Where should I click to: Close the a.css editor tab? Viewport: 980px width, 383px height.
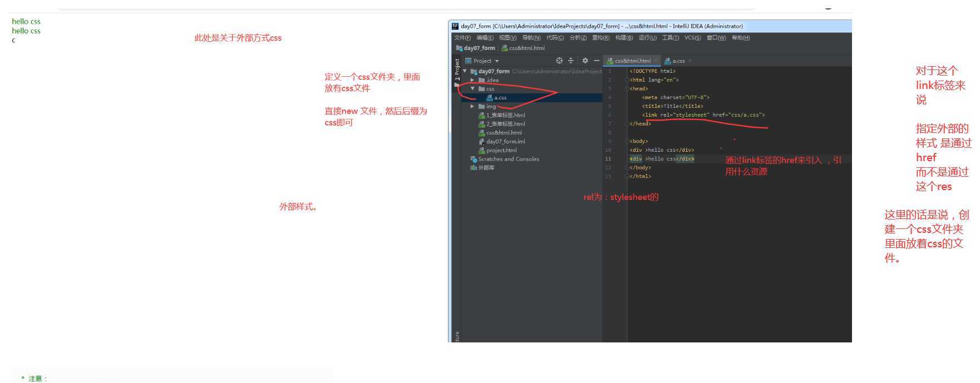click(690, 61)
